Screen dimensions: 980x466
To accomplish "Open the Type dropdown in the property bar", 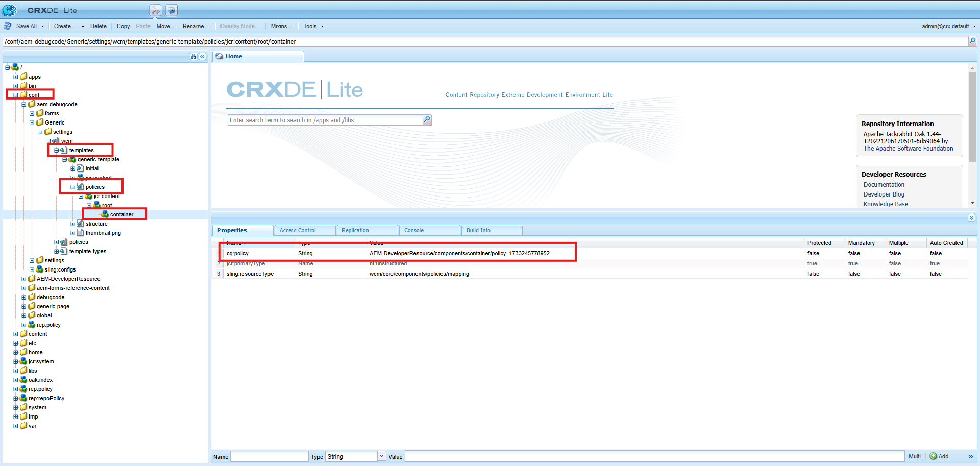I will pyautogui.click(x=381, y=456).
